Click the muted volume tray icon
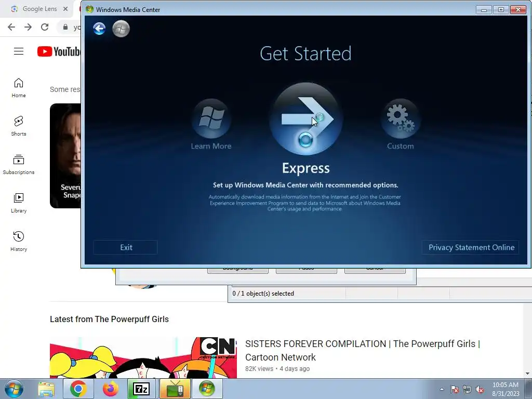The width and height of the screenshot is (532, 399). pos(480,390)
